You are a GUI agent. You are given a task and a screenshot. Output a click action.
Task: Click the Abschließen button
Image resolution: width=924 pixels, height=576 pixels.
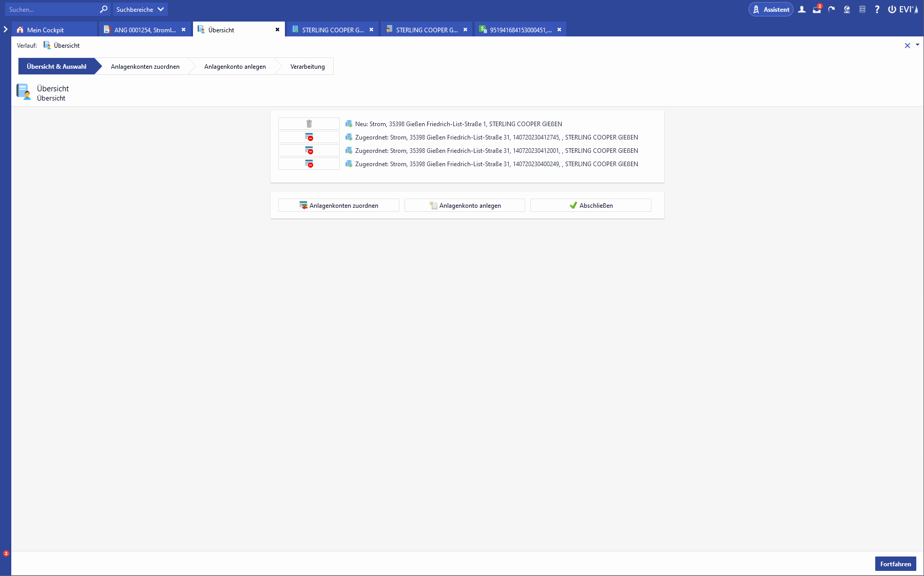pos(590,205)
